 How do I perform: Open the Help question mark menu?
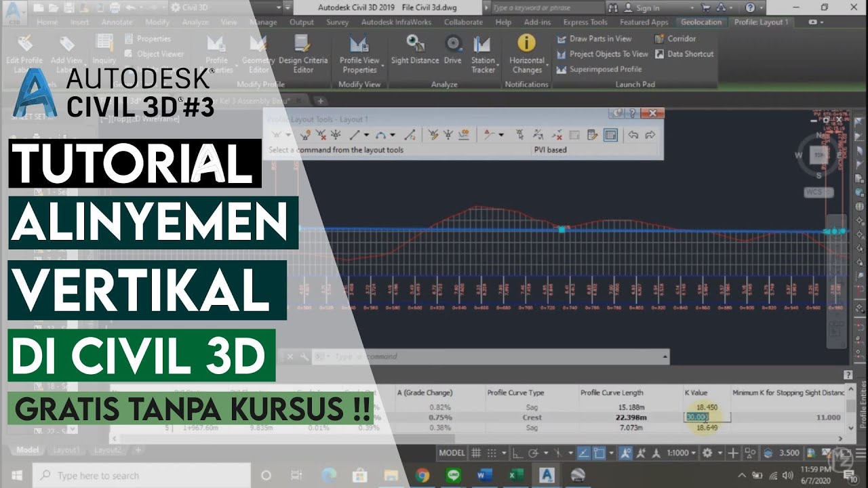[750, 7]
